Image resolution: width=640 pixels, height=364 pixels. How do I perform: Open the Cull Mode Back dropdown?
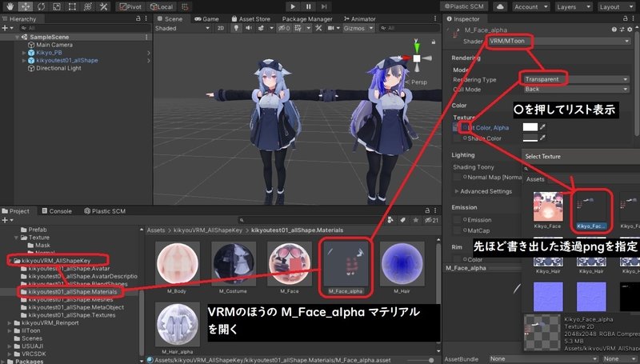pyautogui.click(x=576, y=89)
